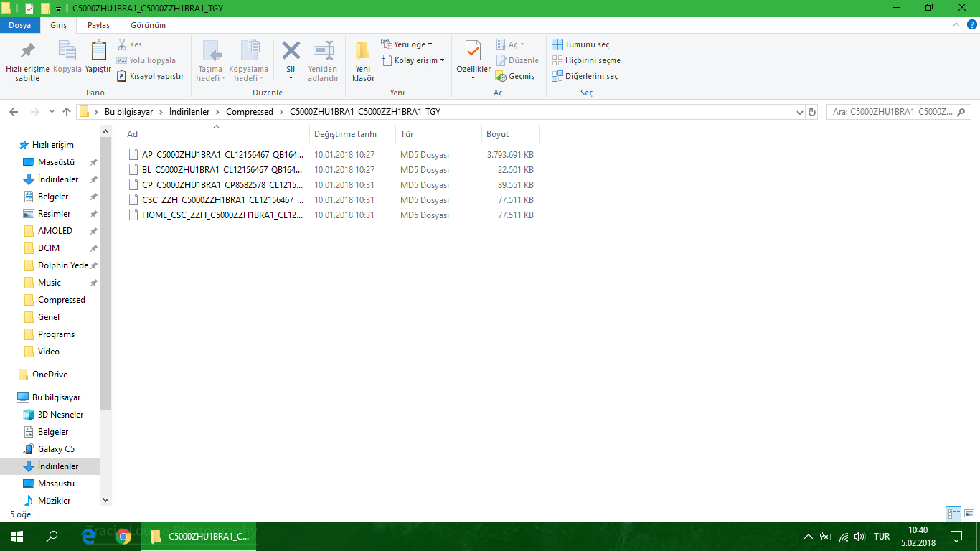Toggle the details view layout button

[x=953, y=513]
